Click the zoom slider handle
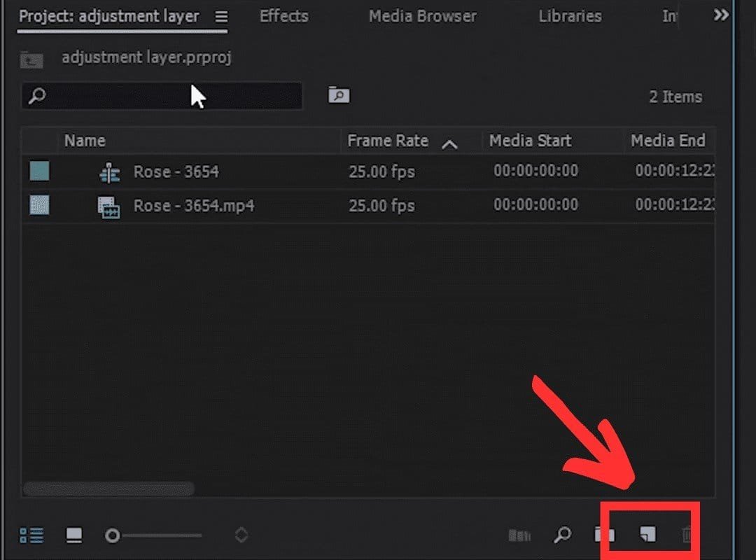Screen dimensions: 756x560 click(x=112, y=535)
